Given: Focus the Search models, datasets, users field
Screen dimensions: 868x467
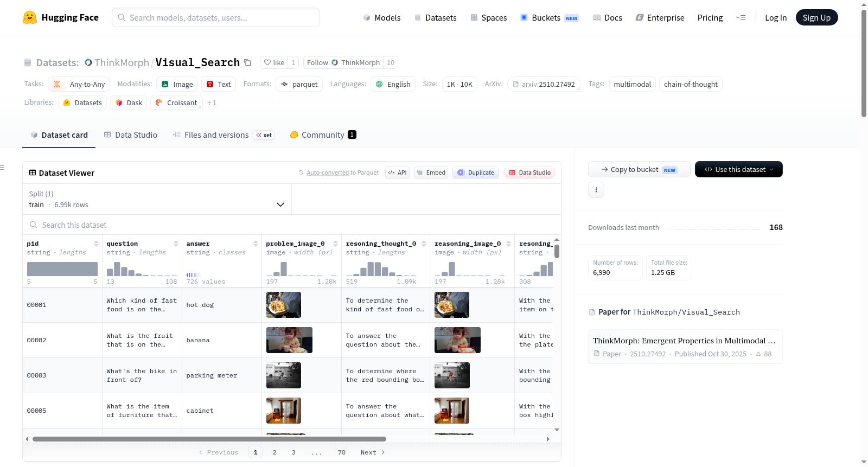Looking at the screenshot, I should point(216,17).
